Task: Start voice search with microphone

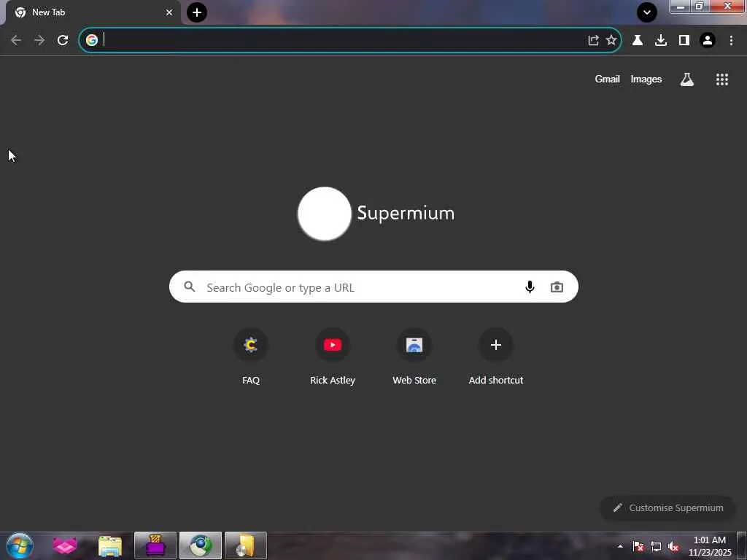Action: click(530, 287)
